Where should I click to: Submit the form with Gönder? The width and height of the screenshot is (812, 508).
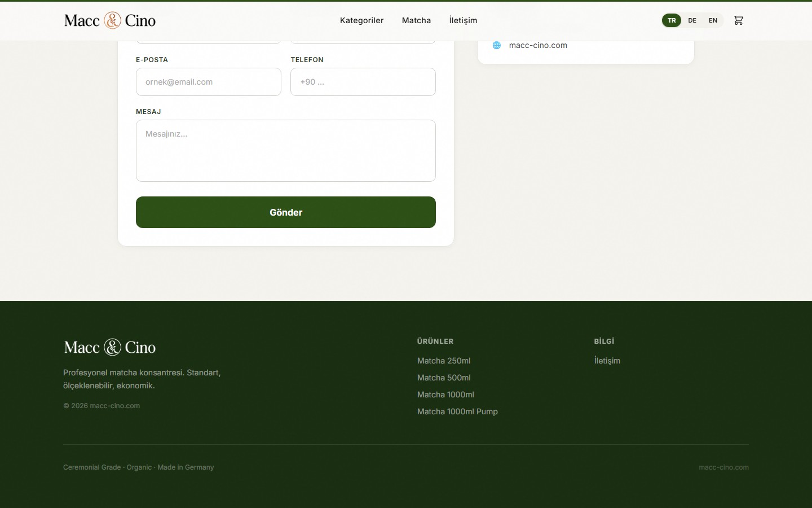pos(286,212)
